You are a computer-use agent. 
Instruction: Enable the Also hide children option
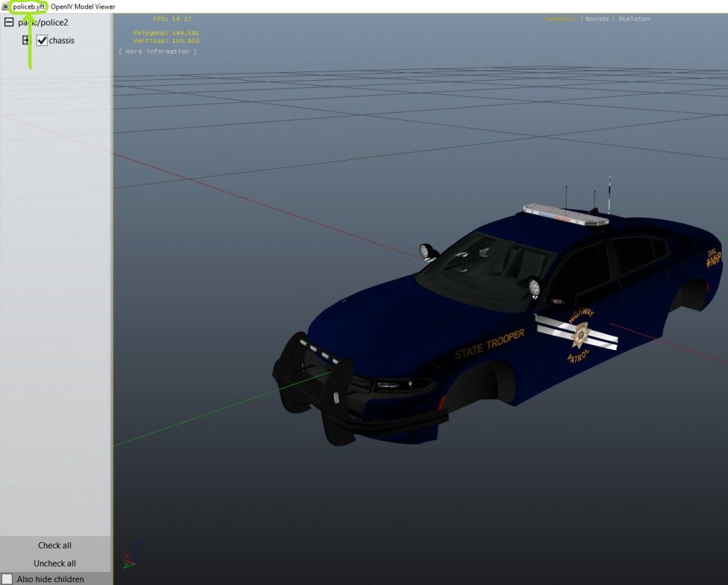(x=7, y=579)
